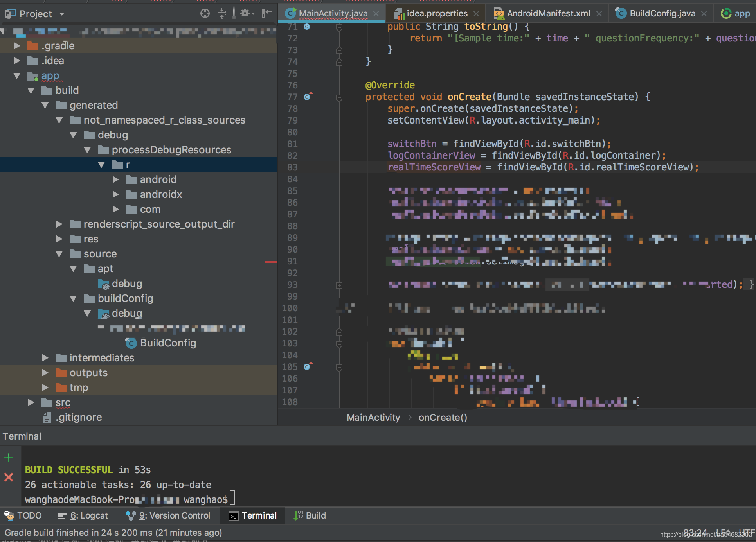The height and width of the screenshot is (542, 756).
Task: Open the Build tool window
Action: 310,515
